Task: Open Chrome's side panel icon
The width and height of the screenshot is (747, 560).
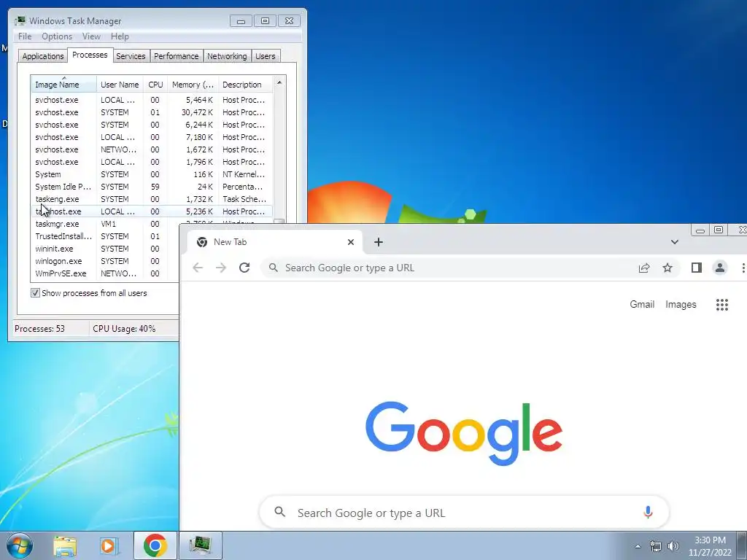Action: (x=697, y=268)
